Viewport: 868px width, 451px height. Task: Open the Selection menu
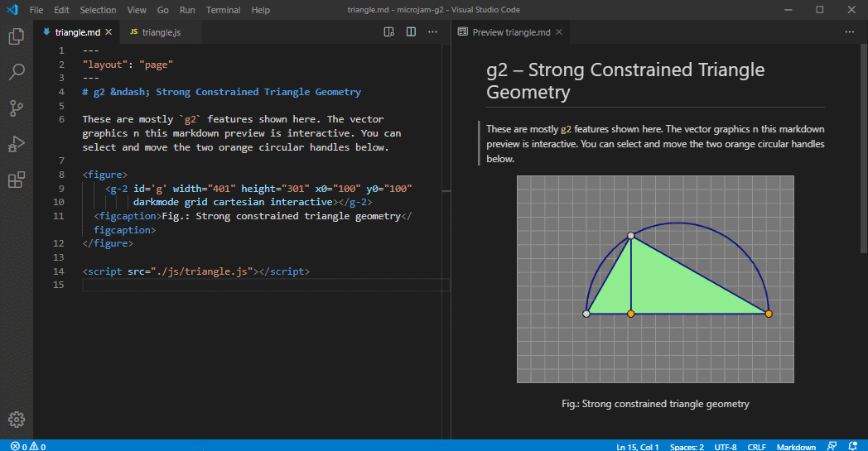98,10
